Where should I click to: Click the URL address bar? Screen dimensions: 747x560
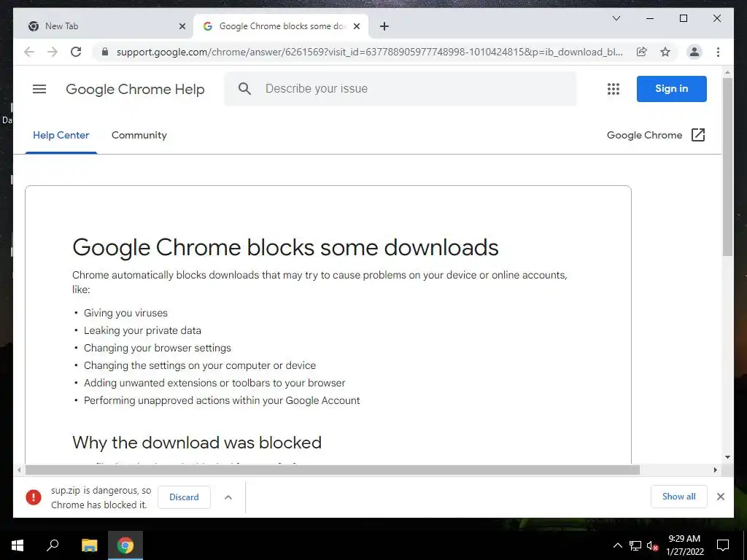pyautogui.click(x=369, y=52)
